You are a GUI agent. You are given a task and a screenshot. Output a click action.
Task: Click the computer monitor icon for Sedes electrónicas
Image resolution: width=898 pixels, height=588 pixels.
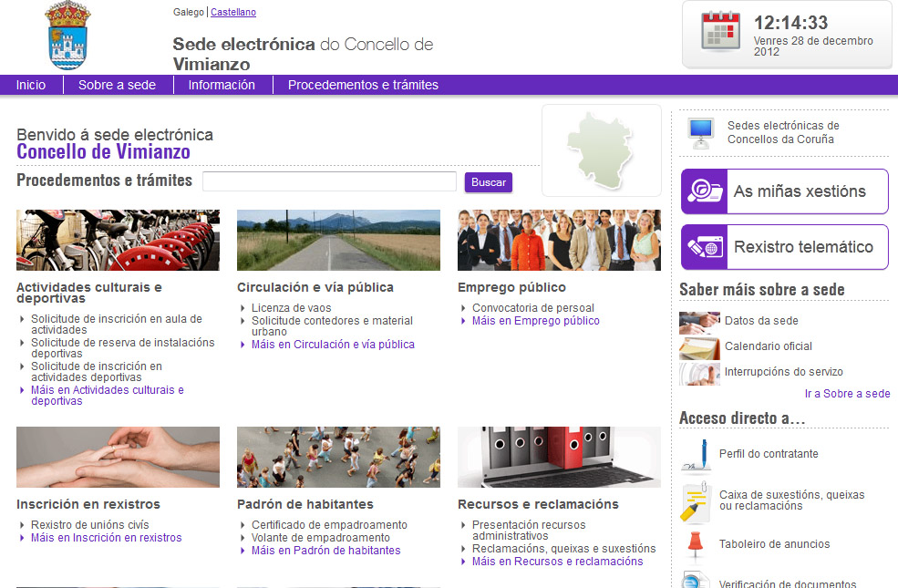700,133
